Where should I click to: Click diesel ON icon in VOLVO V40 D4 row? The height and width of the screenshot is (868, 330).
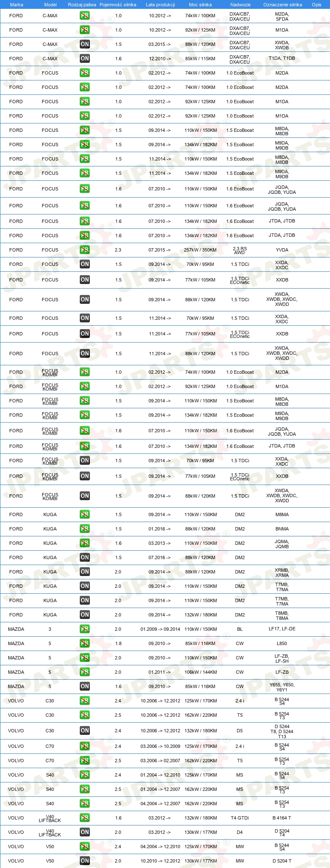point(85,832)
